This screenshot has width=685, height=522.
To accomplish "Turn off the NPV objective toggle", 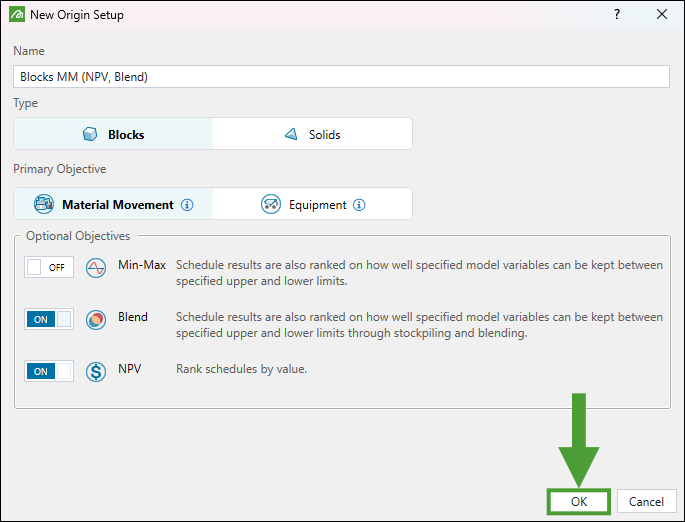I will pyautogui.click(x=49, y=371).
